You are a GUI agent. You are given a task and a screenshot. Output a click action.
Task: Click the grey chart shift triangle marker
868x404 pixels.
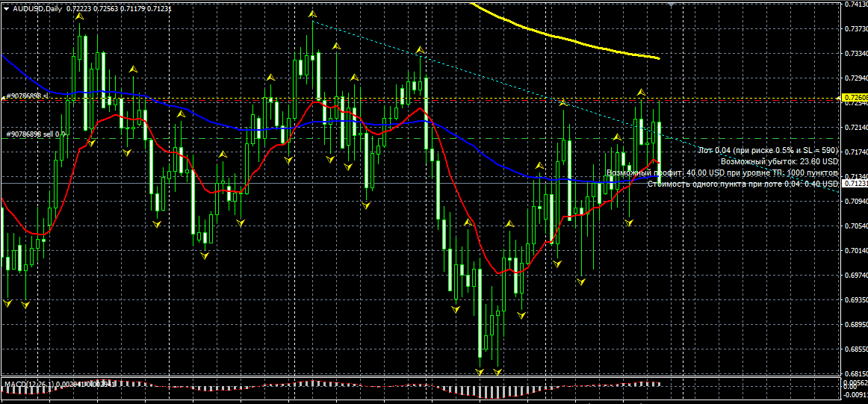pyautogui.click(x=671, y=4)
